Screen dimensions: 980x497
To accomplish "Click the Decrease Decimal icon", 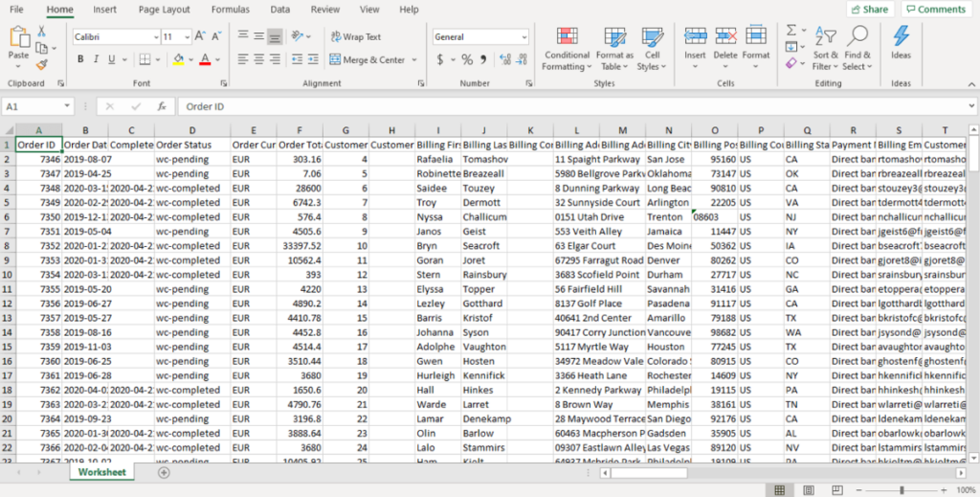I will pyautogui.click(x=522, y=60).
